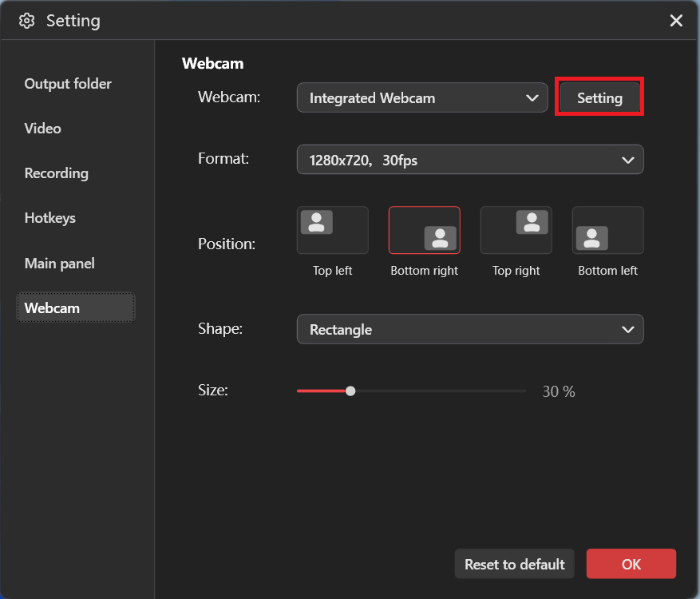The width and height of the screenshot is (700, 599).
Task: Open the Shape dropdown set to Rectangle
Action: pos(469,329)
